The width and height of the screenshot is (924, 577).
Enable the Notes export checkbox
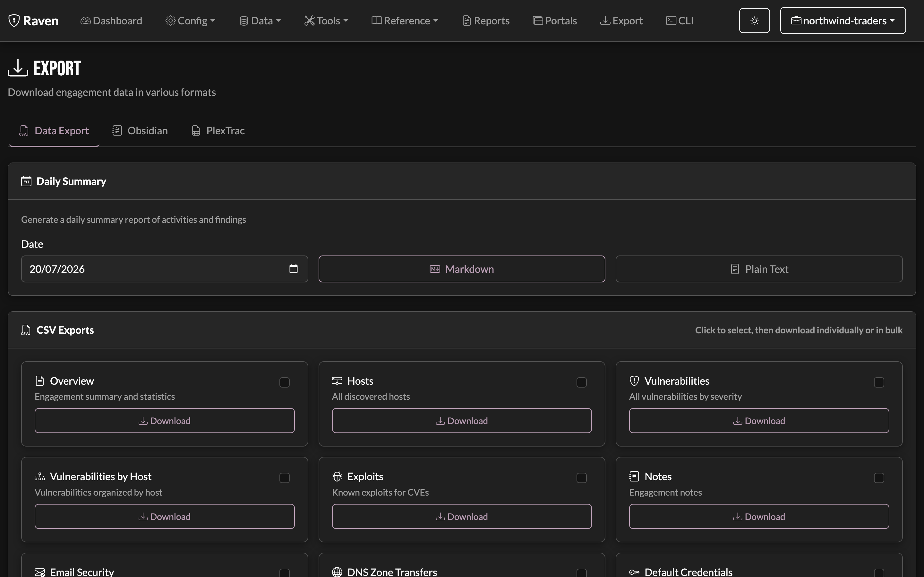(879, 478)
